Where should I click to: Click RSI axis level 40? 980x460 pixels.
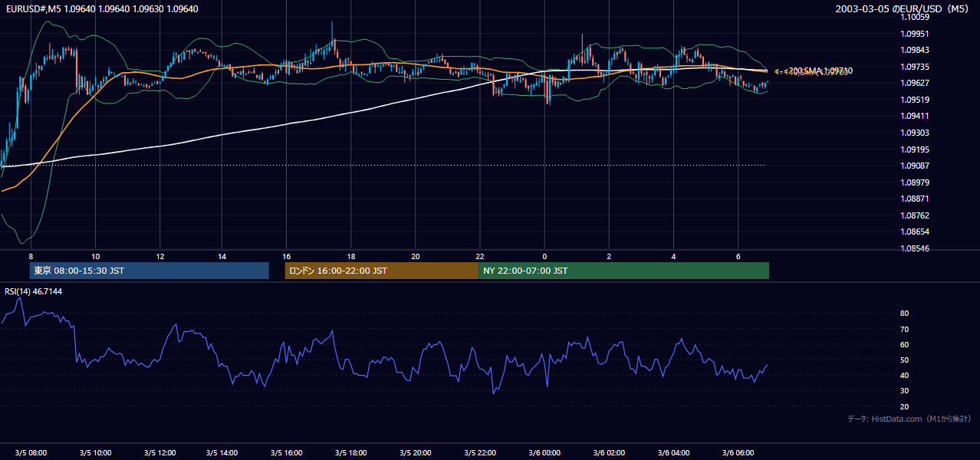click(x=905, y=376)
